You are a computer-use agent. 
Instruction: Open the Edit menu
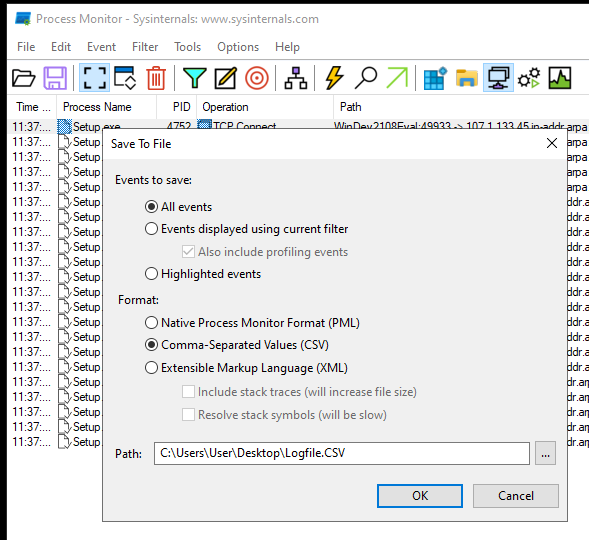pyautogui.click(x=61, y=47)
